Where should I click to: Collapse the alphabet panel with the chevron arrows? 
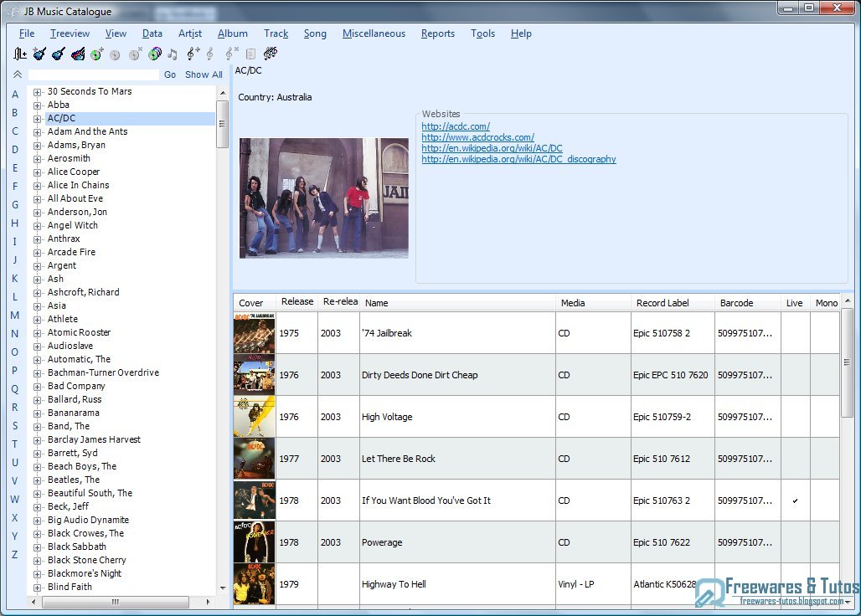(x=16, y=74)
